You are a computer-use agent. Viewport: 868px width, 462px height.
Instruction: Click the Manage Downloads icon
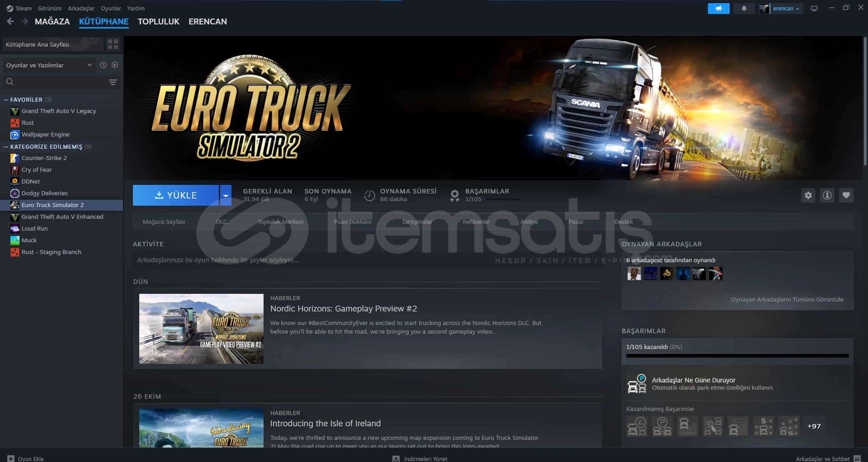[396, 458]
